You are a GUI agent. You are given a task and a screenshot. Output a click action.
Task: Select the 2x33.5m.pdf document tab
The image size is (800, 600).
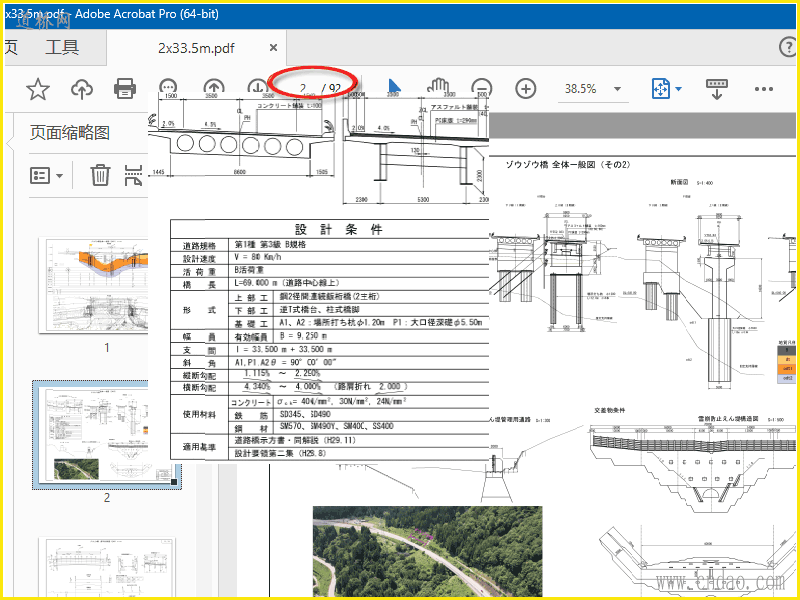196,48
